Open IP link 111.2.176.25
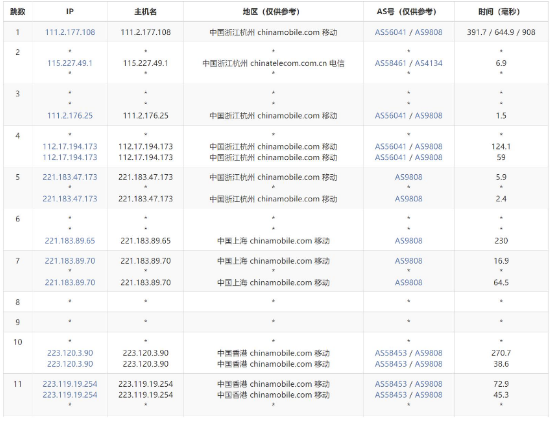The image size is (553, 422). 70,116
